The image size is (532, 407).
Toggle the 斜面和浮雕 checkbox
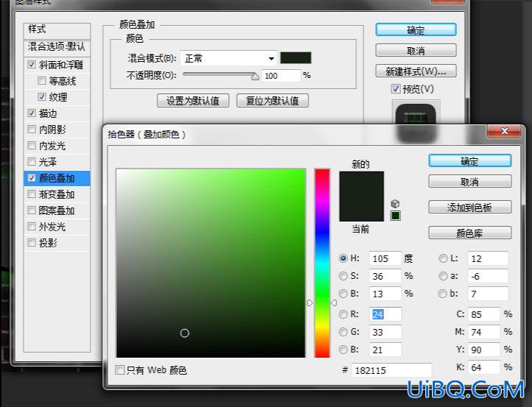pyautogui.click(x=32, y=65)
